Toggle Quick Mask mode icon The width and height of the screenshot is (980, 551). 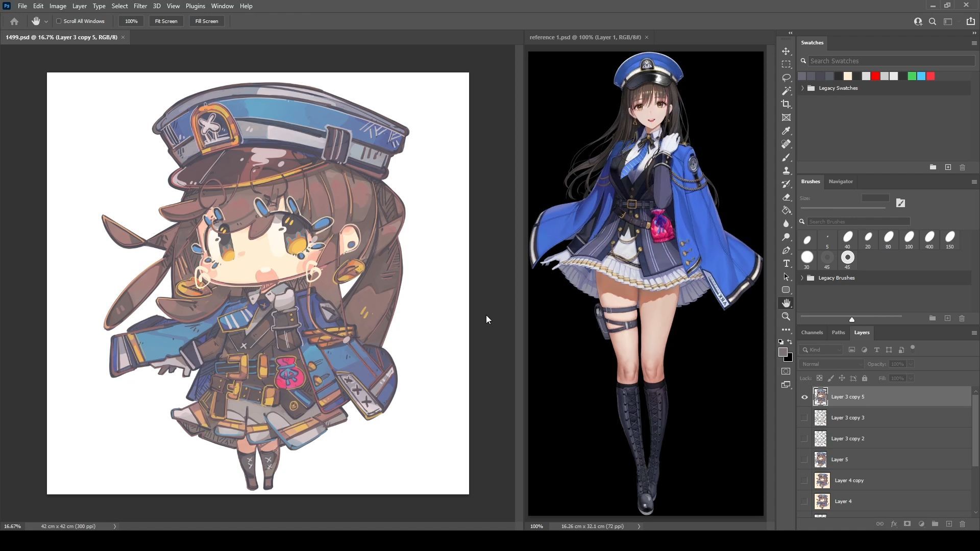point(786,371)
